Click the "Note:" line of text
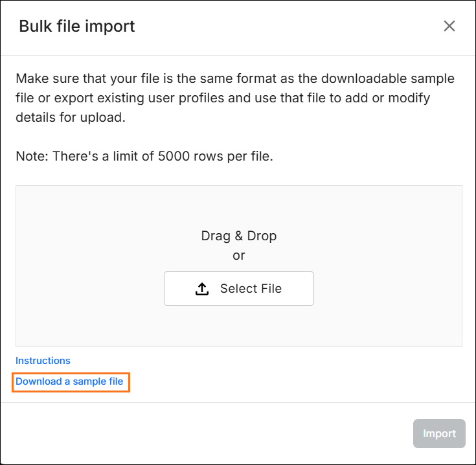This screenshot has width=476, height=465. coord(144,157)
